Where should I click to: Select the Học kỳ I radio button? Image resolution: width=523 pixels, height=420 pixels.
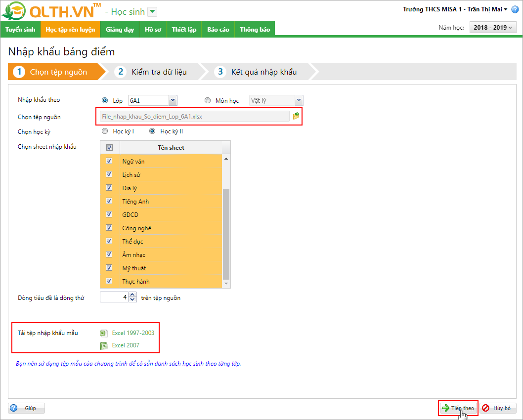click(105, 131)
